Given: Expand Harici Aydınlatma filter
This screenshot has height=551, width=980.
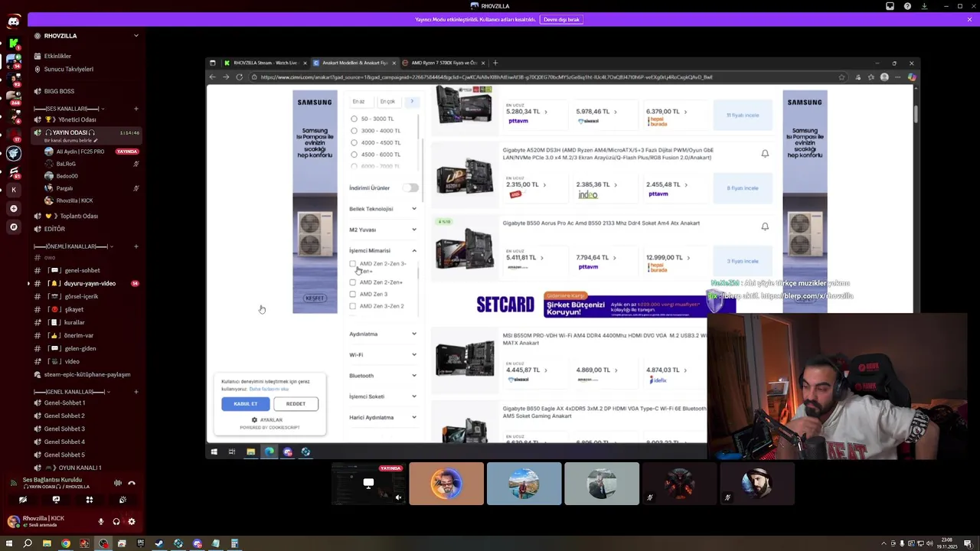Looking at the screenshot, I should (383, 417).
